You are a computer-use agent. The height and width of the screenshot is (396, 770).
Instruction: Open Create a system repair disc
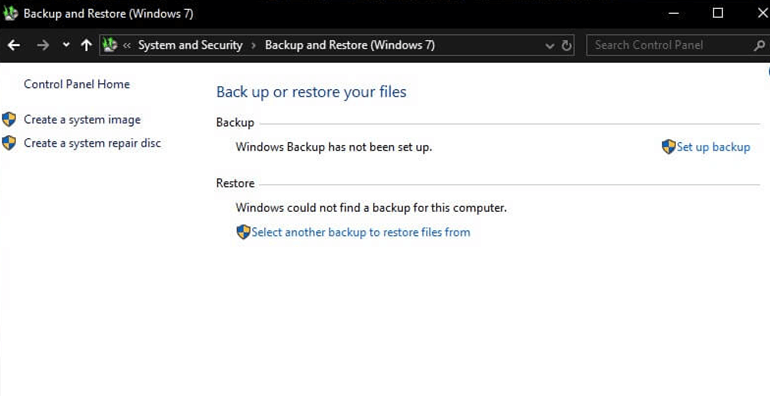[92, 143]
